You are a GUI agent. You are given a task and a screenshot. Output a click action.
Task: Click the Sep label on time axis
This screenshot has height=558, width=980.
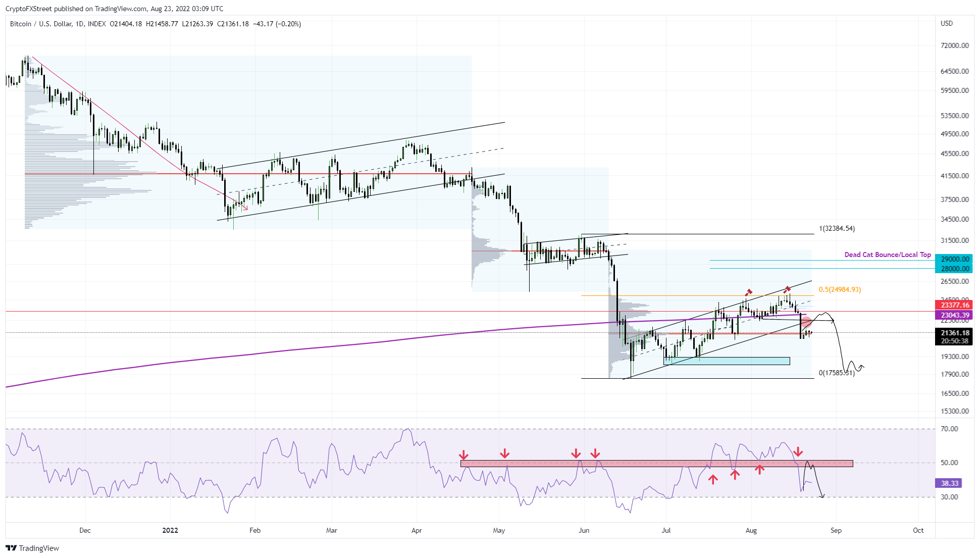point(836,530)
